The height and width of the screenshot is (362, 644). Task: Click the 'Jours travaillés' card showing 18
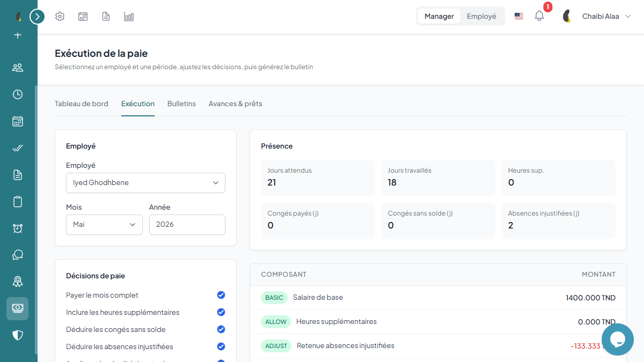[x=438, y=178]
